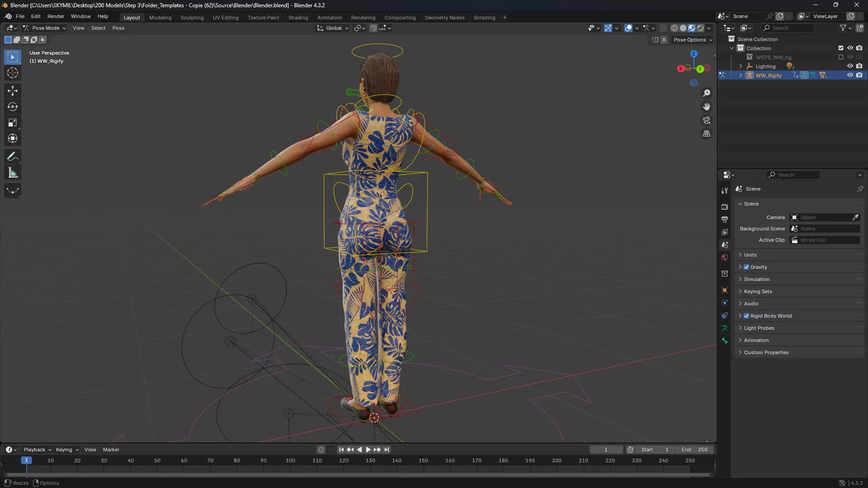
Task: Play the animation in the timeline
Action: [x=368, y=450]
